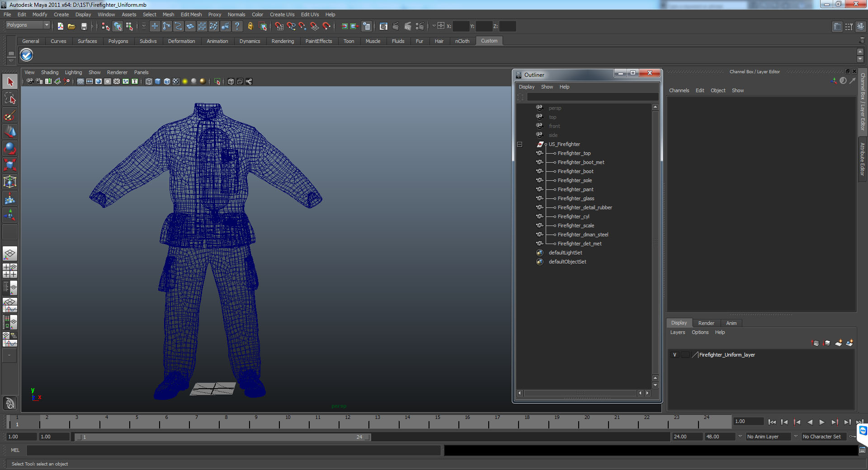868x470 pixels.
Task: Toggle Textured display in viewport
Action: click(x=176, y=81)
